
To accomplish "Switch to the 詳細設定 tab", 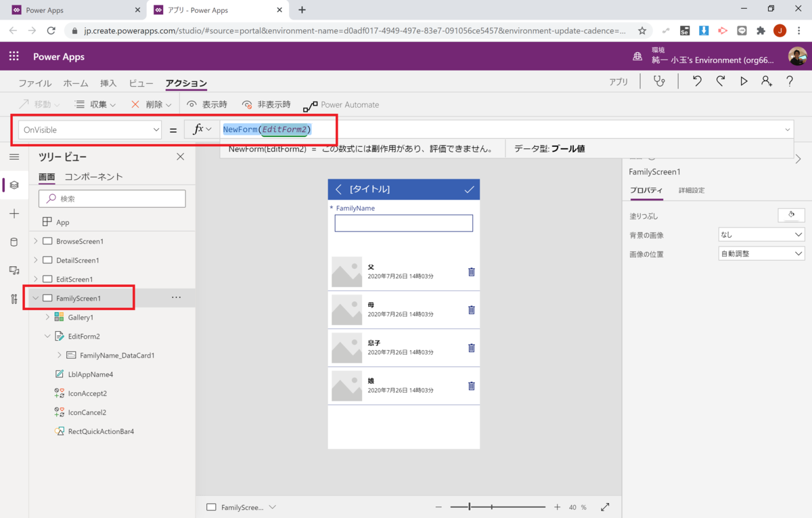I will [692, 190].
